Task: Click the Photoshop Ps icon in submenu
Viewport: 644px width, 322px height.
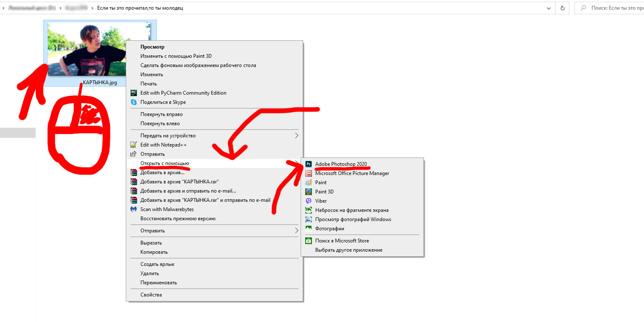Action: (309, 164)
